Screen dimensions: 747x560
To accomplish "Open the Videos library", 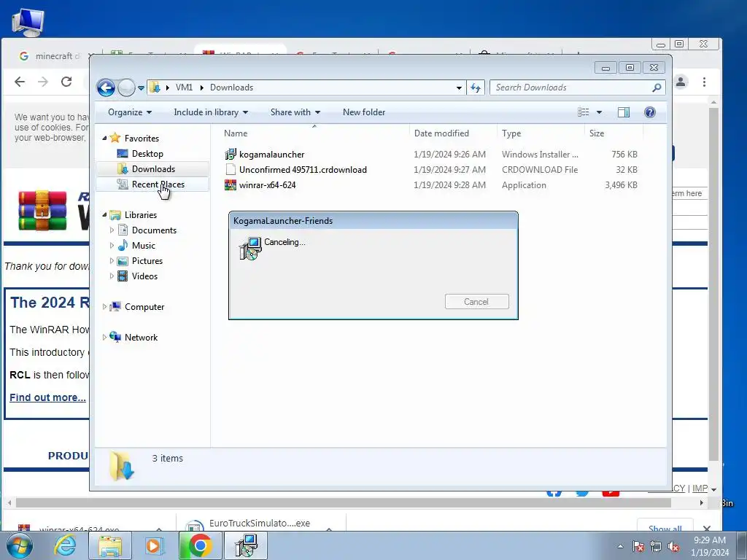I will click(x=144, y=276).
